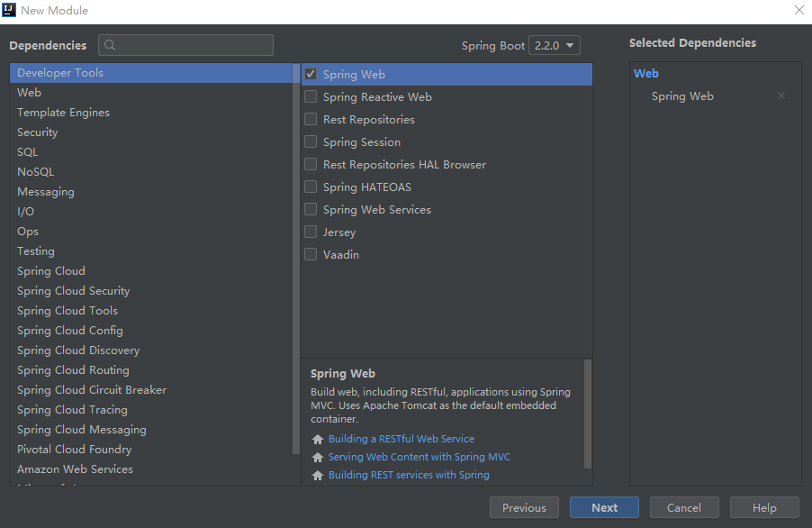Close the New Module dialog window
The width and height of the screenshot is (812, 528).
click(798, 11)
